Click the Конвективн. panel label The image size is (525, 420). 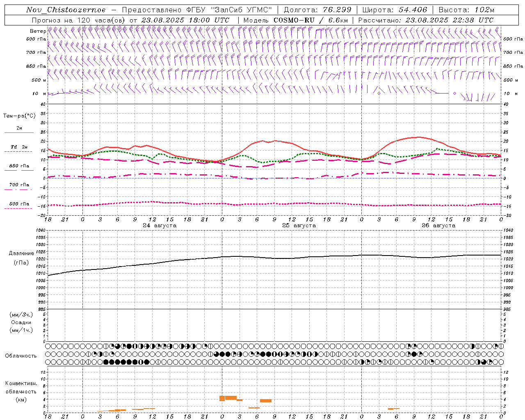tap(21, 383)
